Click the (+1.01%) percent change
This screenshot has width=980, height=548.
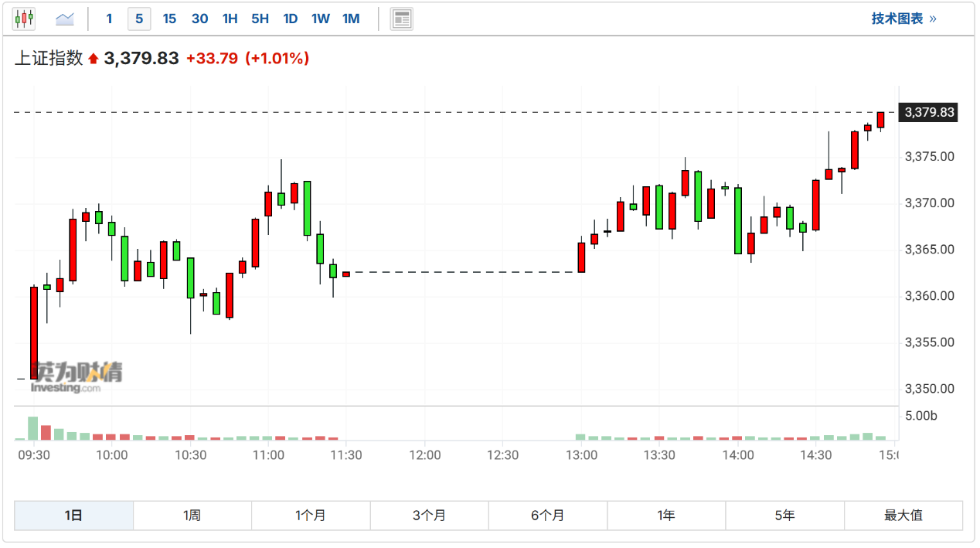click(277, 58)
